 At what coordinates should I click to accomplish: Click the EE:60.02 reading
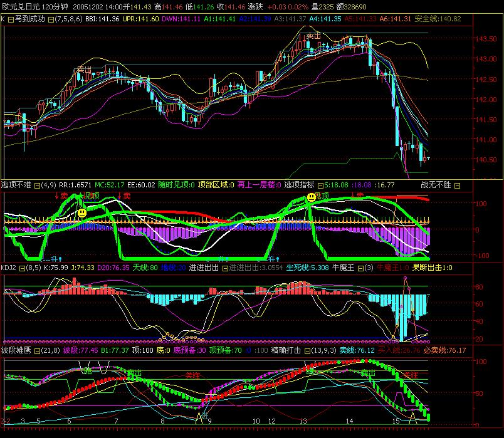(x=141, y=185)
